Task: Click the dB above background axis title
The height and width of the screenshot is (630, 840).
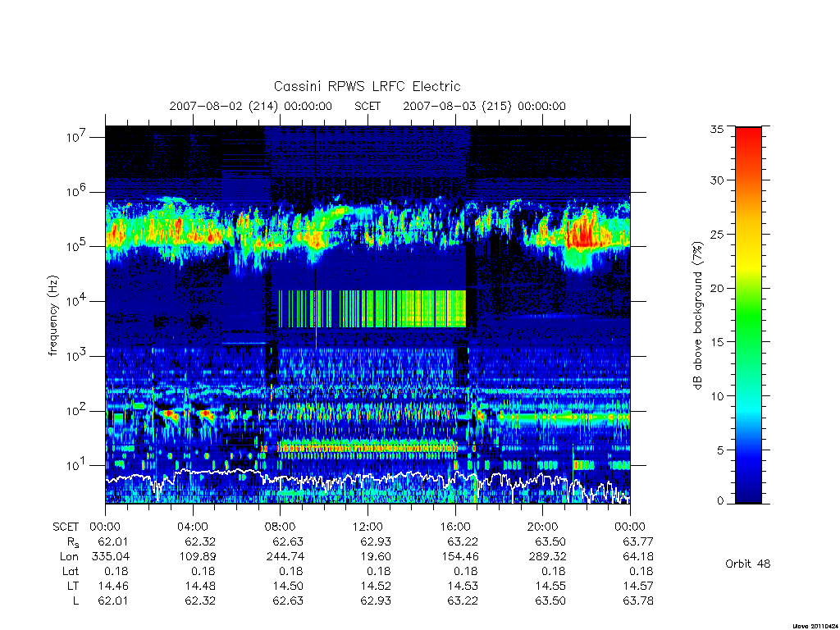Action: click(697, 316)
